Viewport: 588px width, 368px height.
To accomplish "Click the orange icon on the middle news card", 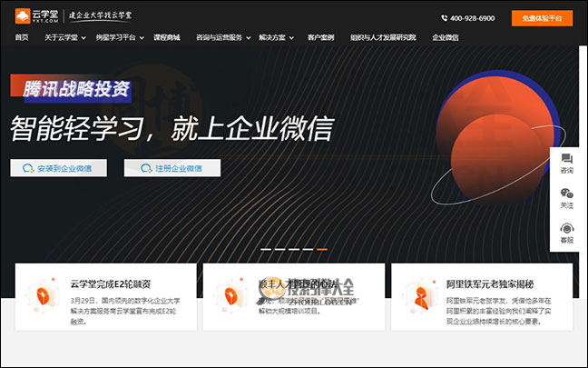I will tap(229, 295).
